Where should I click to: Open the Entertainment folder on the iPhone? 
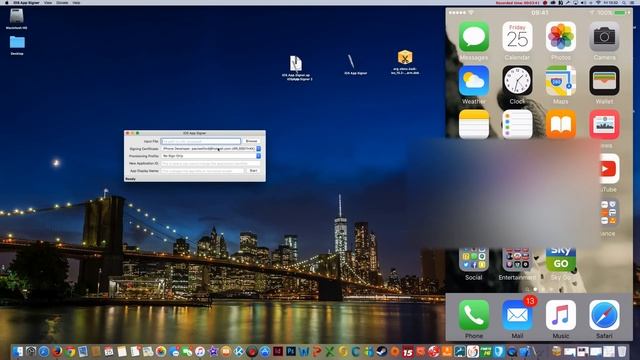coord(517,260)
